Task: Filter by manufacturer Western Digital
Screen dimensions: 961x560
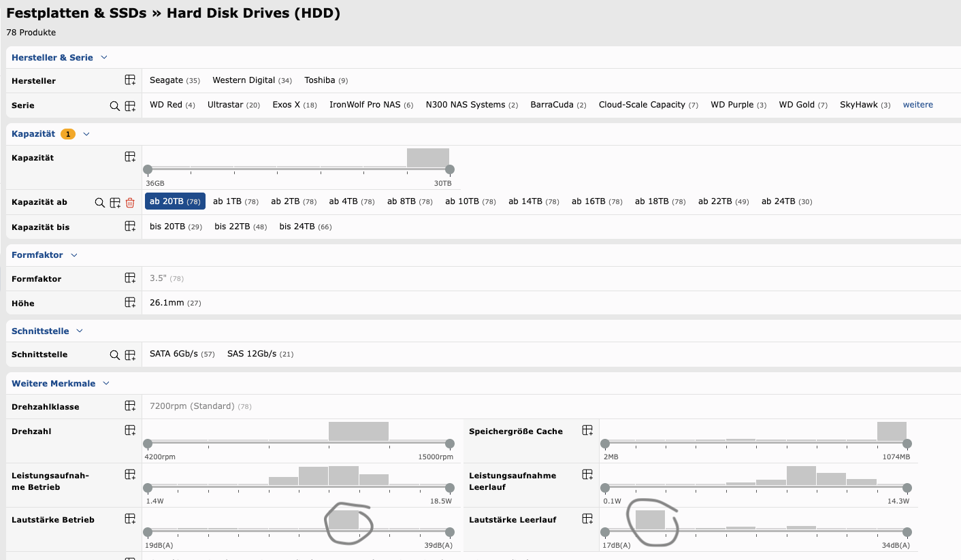Action: pyautogui.click(x=252, y=80)
